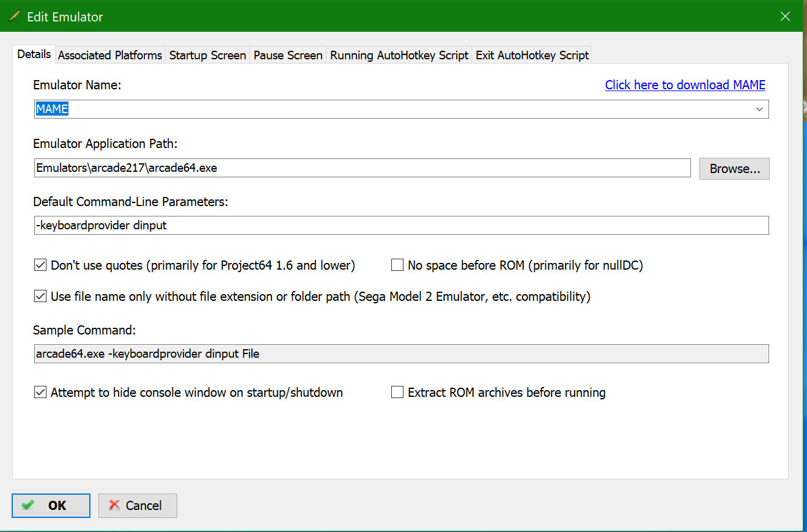Click Cancel to discard changes
807x532 pixels.
click(138, 506)
